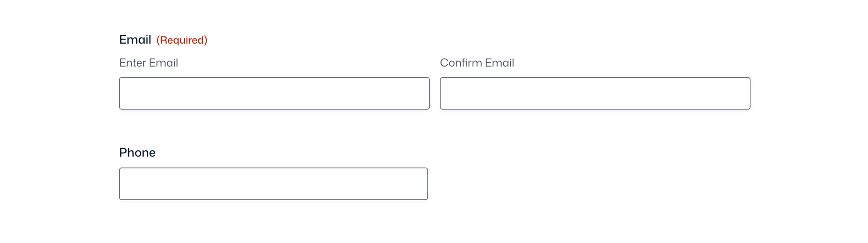Click the gray "Enter Email" caption
The height and width of the screenshot is (243, 868).
point(149,63)
